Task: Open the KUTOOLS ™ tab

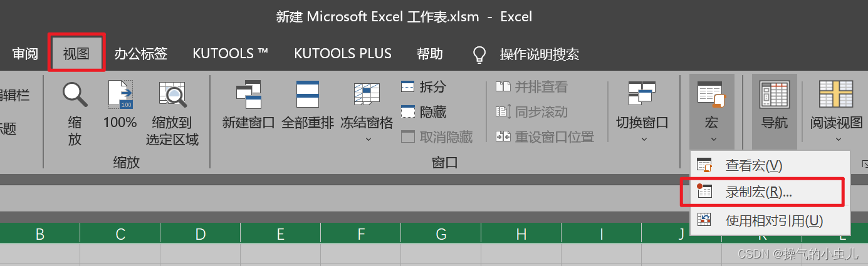Action: click(x=231, y=54)
